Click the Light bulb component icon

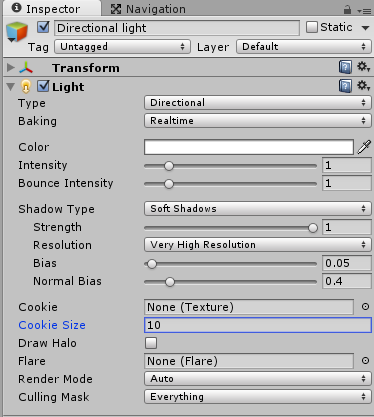pyautogui.click(x=26, y=86)
